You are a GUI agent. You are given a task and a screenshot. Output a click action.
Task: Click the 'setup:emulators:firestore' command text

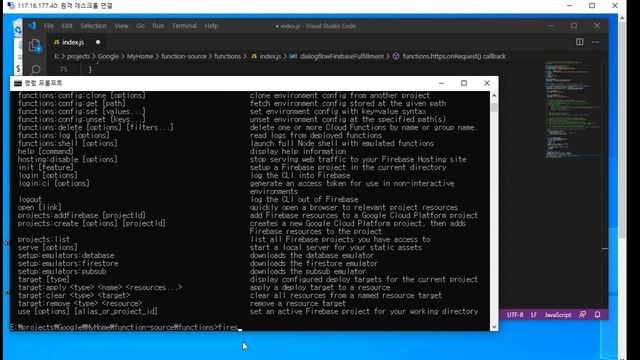click(68, 263)
